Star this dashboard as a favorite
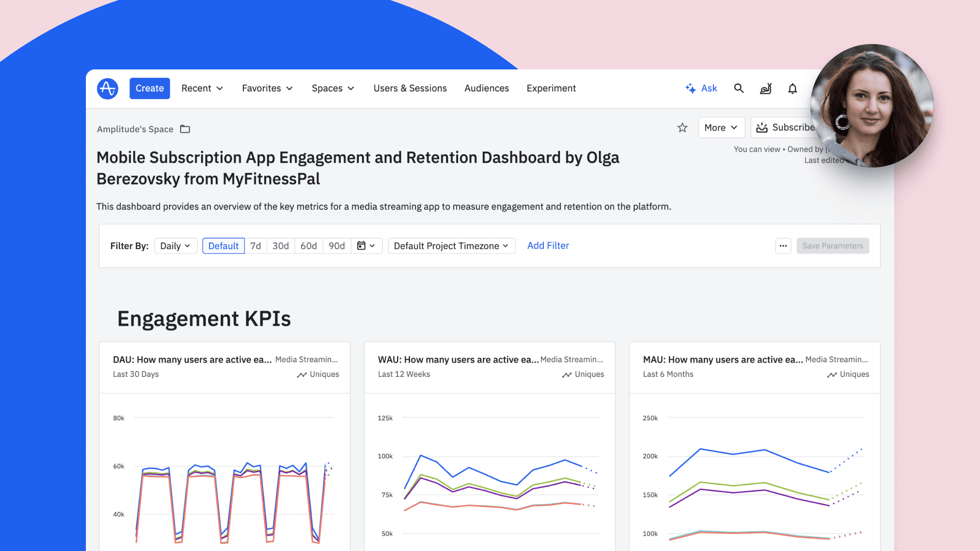 pos(682,127)
